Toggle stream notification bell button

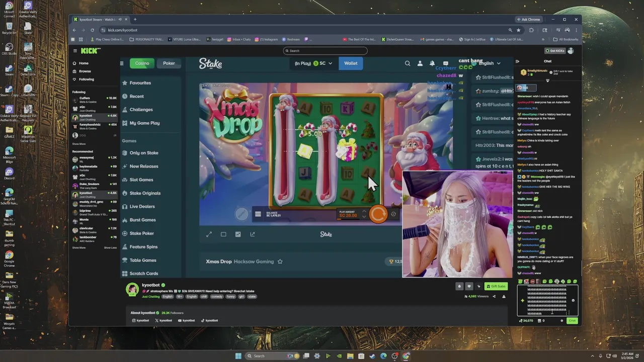[x=459, y=287]
